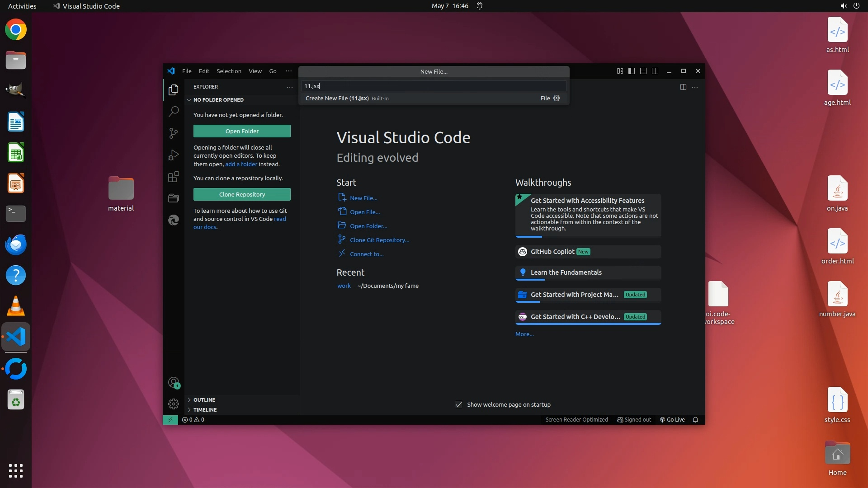
Task: Expand the OUTLINE section
Action: [x=204, y=400]
